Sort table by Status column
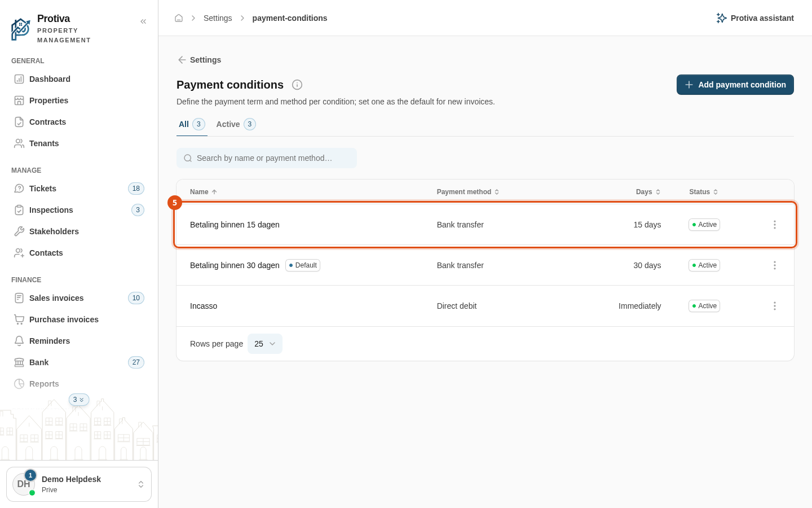Screen dimensions: 812x508 pos(704,192)
